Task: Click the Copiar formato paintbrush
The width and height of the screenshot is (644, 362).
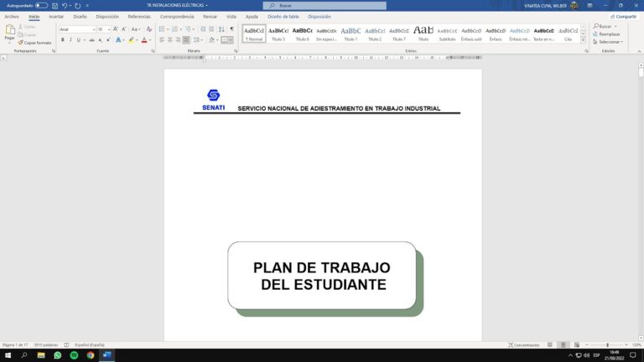Action: point(34,43)
